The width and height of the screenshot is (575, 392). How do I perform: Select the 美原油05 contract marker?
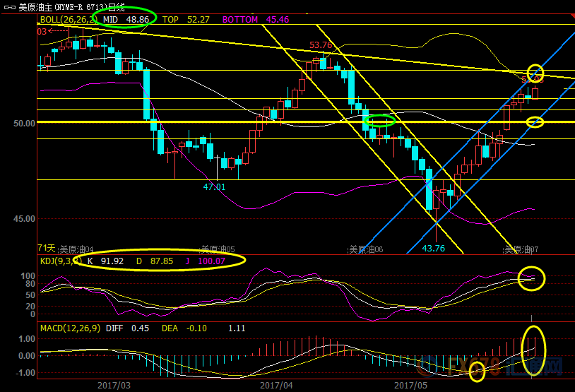(x=218, y=250)
